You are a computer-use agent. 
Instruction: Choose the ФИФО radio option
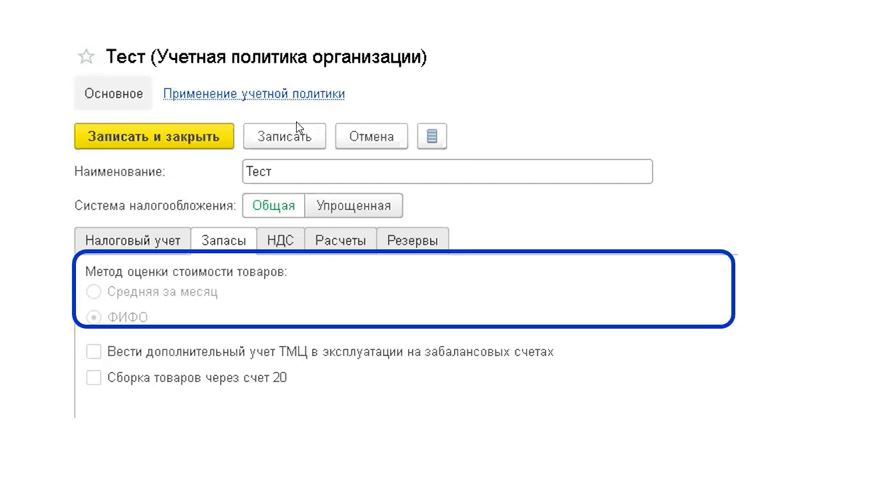94,317
